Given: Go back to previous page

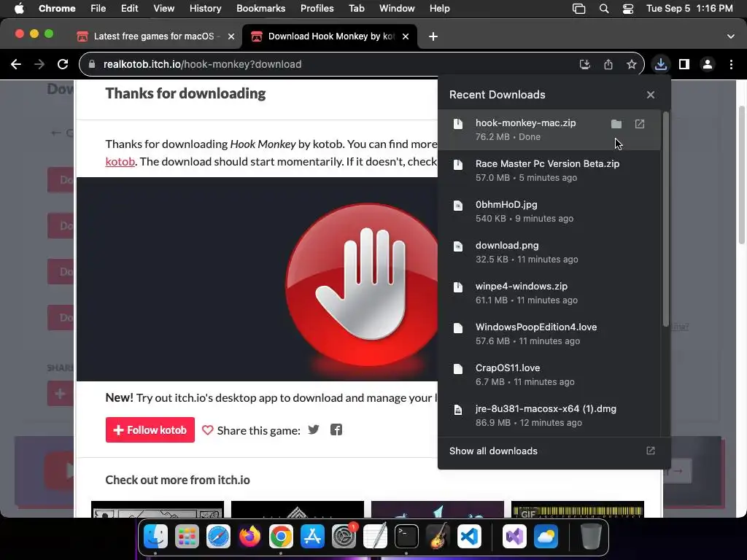Looking at the screenshot, I should [x=16, y=64].
